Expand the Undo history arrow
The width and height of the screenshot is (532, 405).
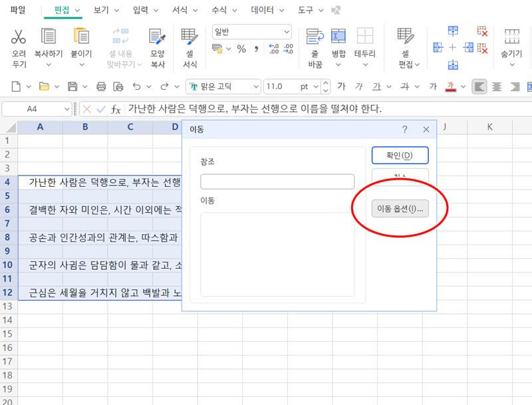148,87
